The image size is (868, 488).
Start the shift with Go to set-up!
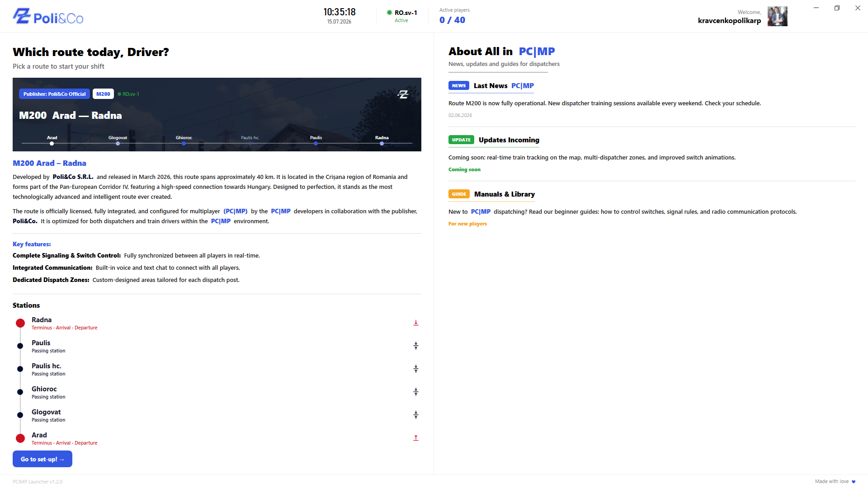(42, 459)
